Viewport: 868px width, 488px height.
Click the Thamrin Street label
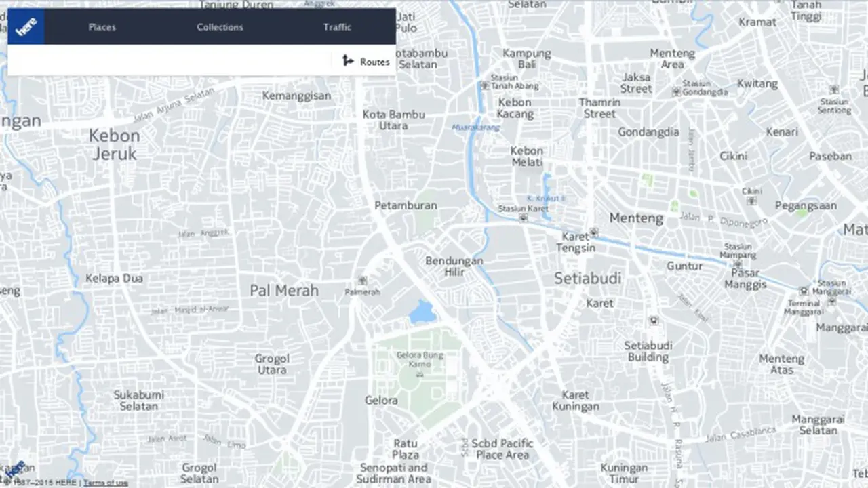(x=600, y=108)
